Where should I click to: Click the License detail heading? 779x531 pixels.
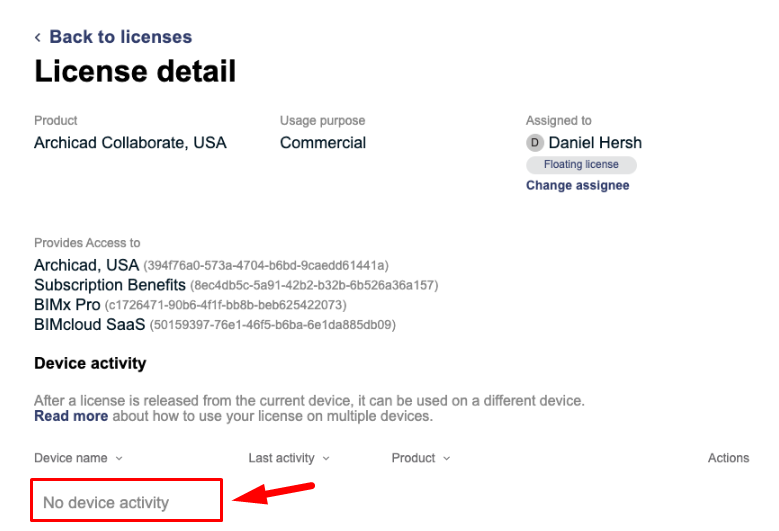[x=135, y=72]
